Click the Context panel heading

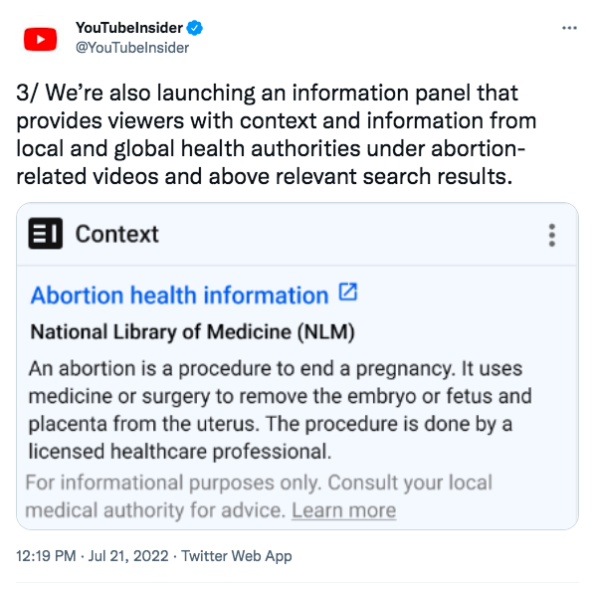click(117, 234)
